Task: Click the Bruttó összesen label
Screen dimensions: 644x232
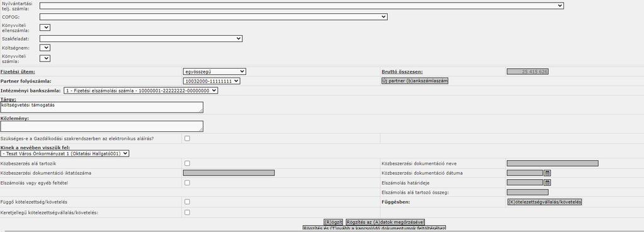Action: (402, 72)
